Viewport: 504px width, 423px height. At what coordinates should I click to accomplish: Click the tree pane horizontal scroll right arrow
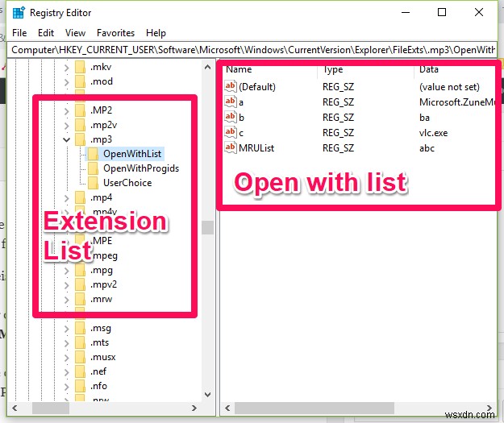194,408
